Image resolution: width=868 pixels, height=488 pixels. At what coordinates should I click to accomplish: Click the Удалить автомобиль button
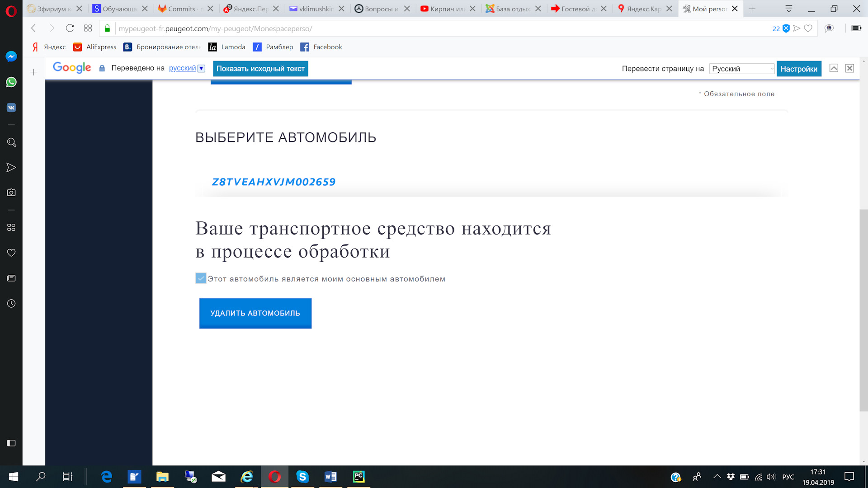tap(255, 313)
